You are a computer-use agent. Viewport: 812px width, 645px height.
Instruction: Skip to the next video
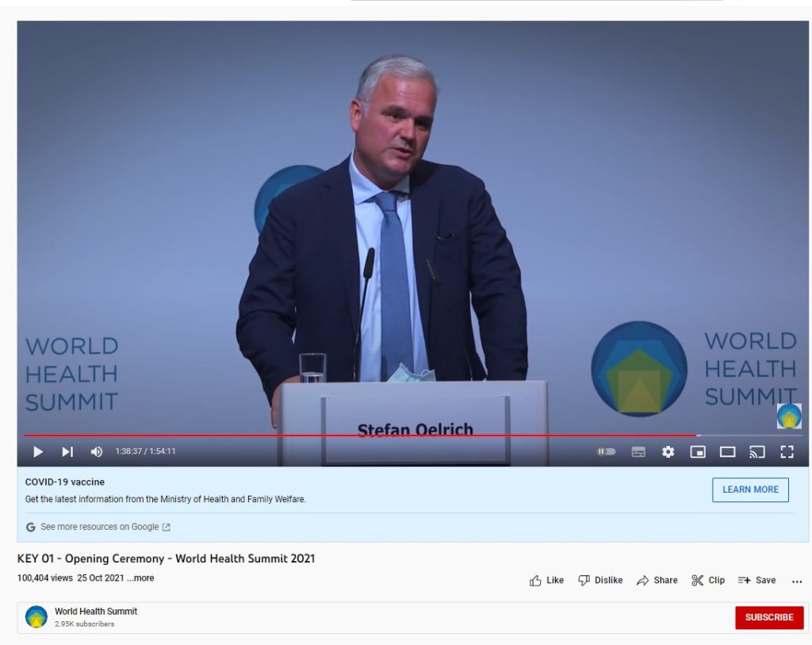point(67,451)
